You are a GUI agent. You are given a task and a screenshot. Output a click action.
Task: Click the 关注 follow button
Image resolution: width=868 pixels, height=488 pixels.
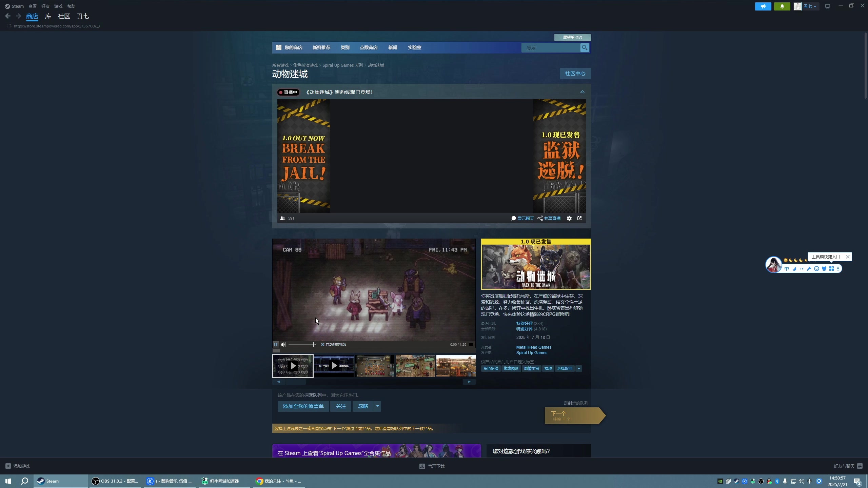point(341,406)
